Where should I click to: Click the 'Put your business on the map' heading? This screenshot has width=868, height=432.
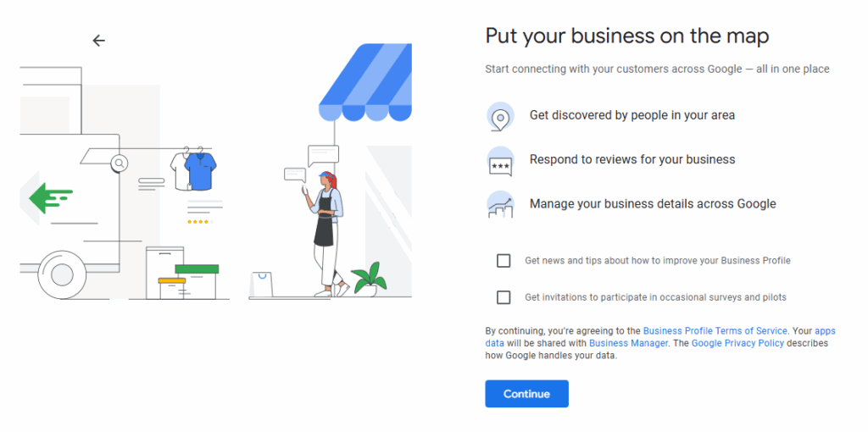click(627, 36)
